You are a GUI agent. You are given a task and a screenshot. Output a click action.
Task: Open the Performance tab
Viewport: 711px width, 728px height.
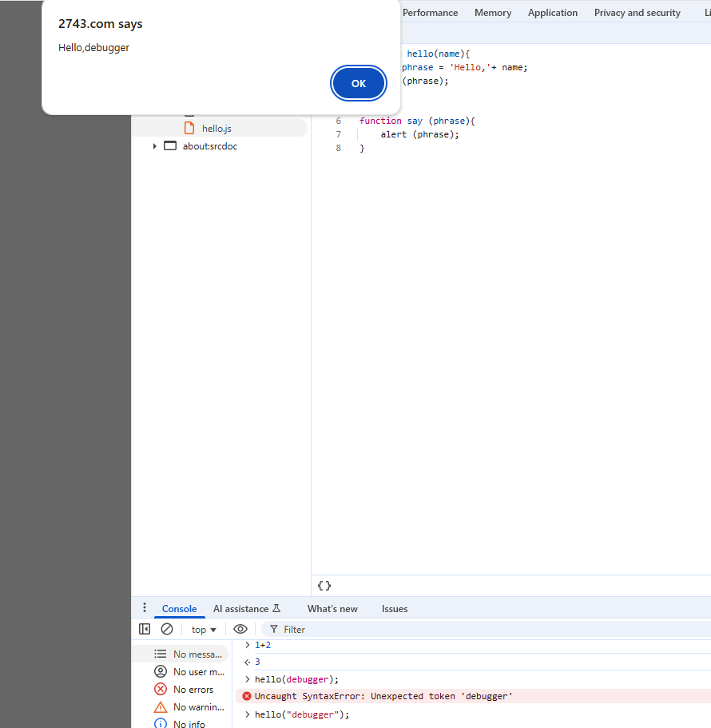430,13
